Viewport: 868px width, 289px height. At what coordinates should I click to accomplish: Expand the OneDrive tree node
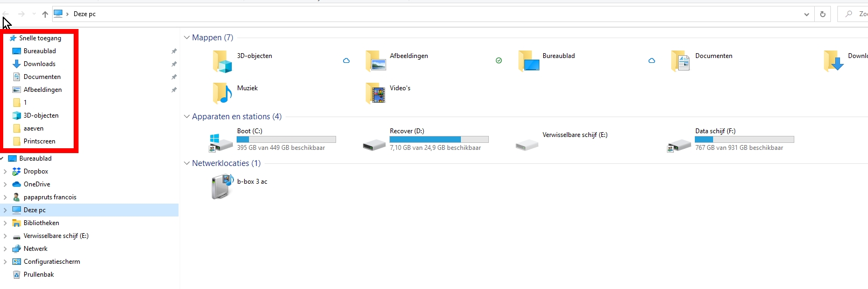(5, 184)
